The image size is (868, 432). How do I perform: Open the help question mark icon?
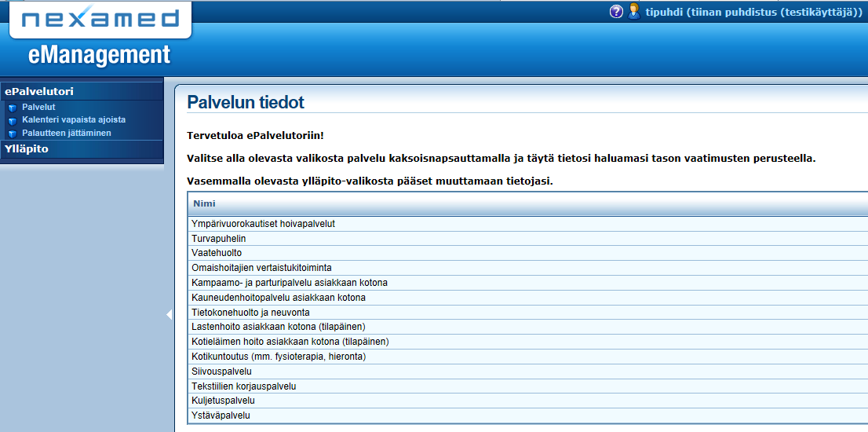(x=616, y=12)
